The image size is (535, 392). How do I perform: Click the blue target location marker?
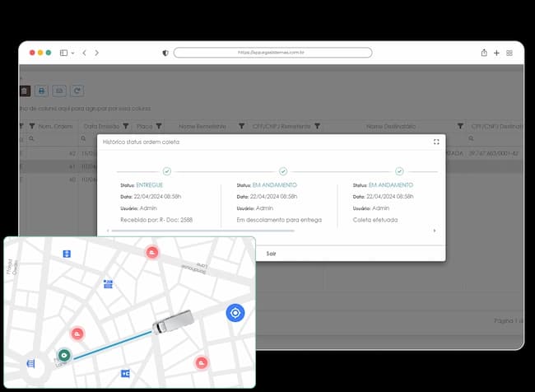point(235,313)
